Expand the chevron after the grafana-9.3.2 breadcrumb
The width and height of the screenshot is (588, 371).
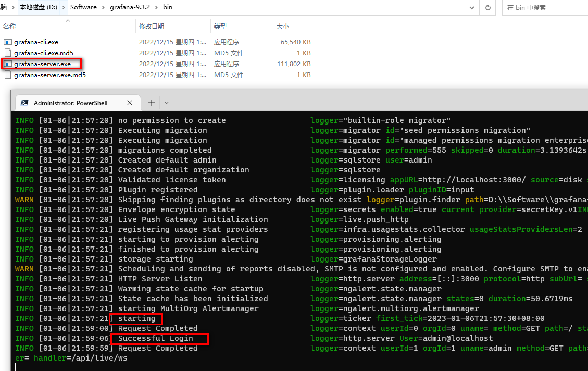[x=156, y=7]
